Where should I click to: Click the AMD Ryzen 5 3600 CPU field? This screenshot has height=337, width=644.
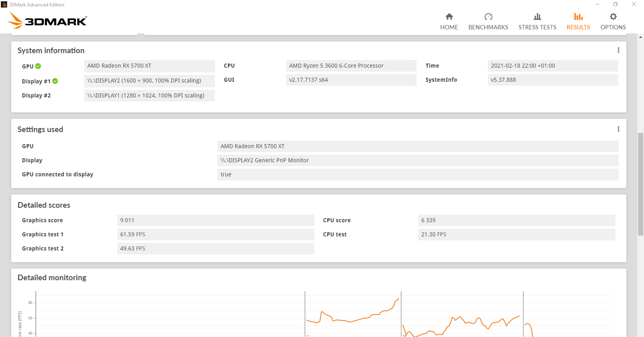click(351, 66)
